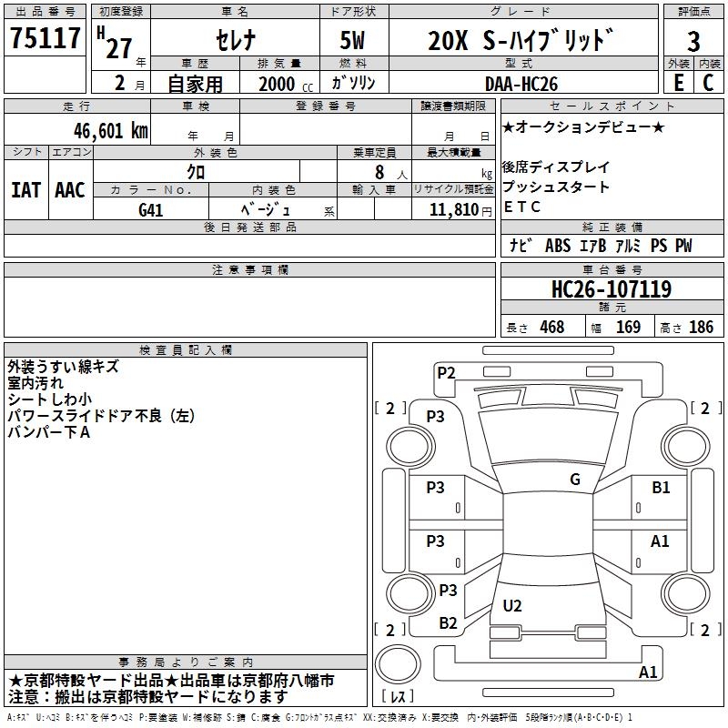Click the セールスポイント header
The image size is (728, 728).
pyautogui.click(x=612, y=106)
